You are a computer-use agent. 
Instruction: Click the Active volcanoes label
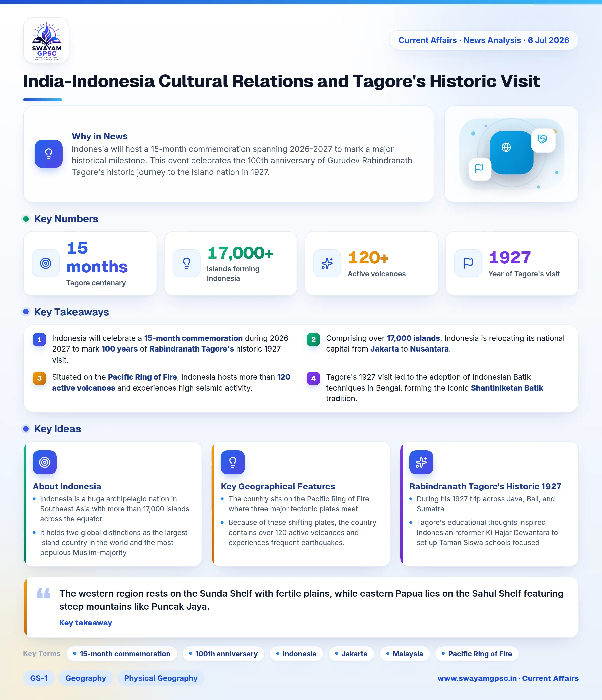tap(377, 274)
